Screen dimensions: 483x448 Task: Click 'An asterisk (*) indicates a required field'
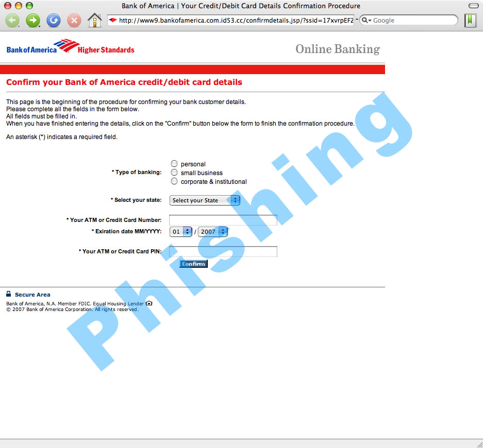coord(62,137)
